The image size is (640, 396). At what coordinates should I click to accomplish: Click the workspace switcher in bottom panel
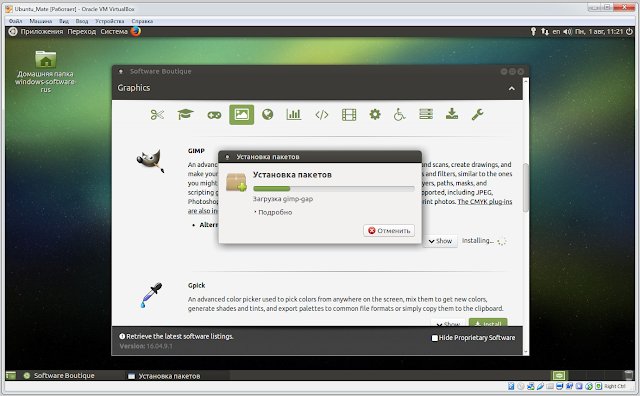[559, 375]
